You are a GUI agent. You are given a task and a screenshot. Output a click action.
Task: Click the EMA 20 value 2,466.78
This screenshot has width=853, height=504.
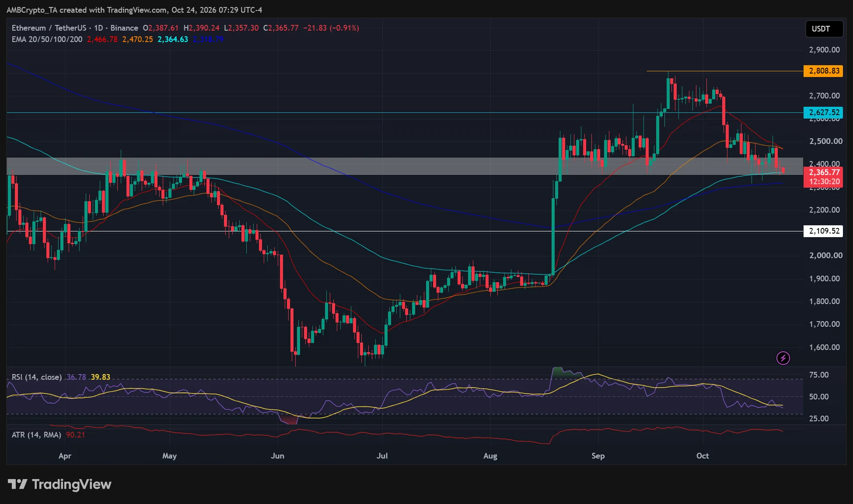tap(102, 39)
